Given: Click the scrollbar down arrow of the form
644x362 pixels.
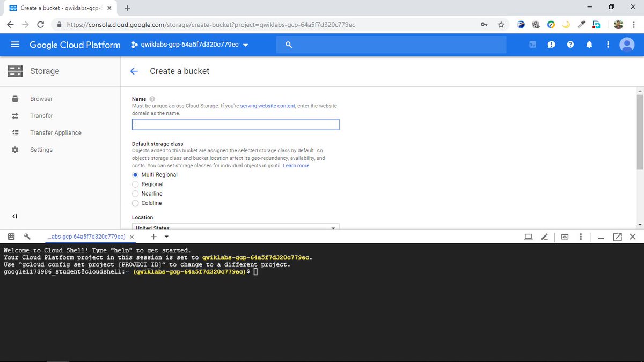Looking at the screenshot, I should [x=639, y=224].
